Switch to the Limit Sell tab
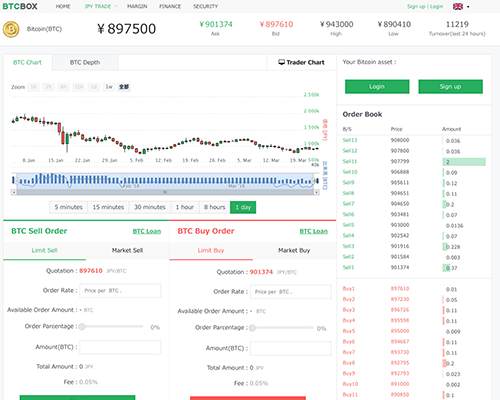Viewport: 500px width, 400px height. [44, 250]
